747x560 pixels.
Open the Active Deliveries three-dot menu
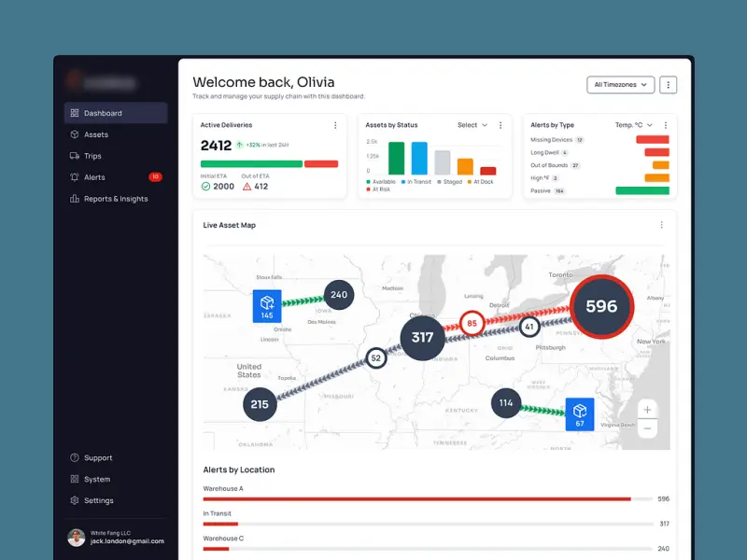point(337,124)
